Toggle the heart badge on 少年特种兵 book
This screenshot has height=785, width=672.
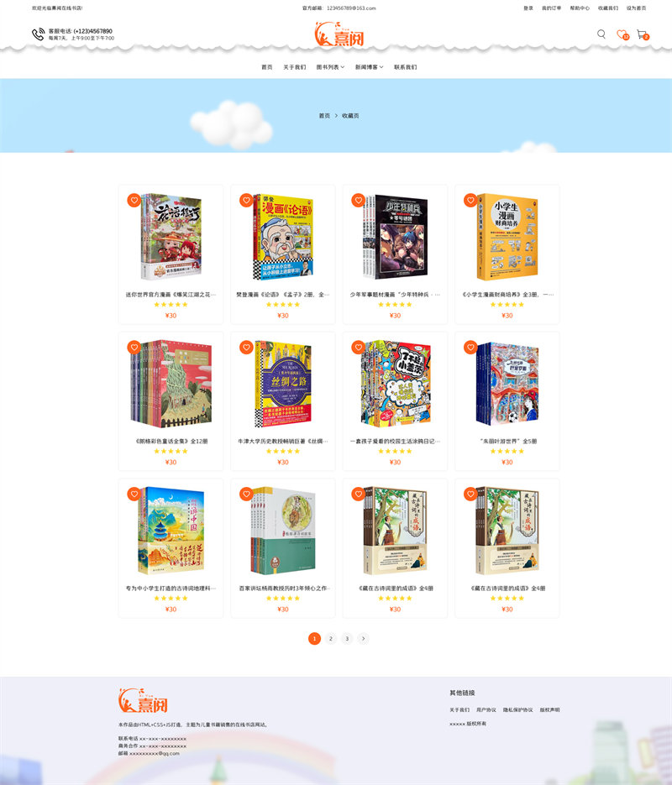point(358,201)
